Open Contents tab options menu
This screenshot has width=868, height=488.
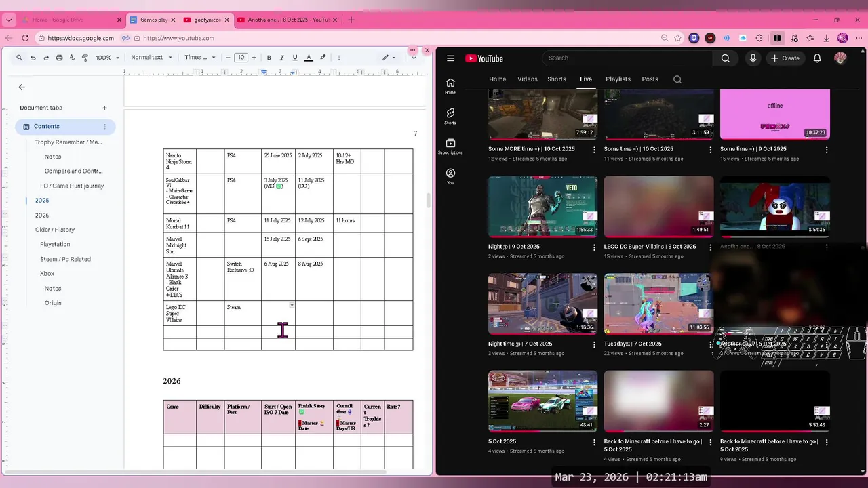click(x=104, y=127)
